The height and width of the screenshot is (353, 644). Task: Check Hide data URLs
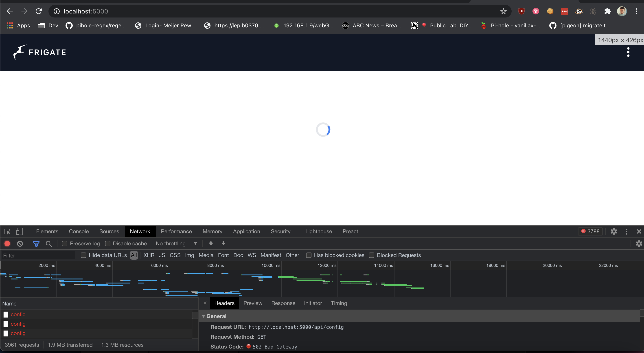tap(83, 255)
